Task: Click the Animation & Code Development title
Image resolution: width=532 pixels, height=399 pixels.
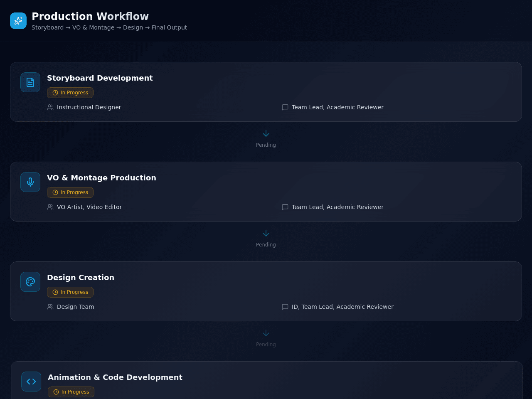Action: [x=115, y=377]
